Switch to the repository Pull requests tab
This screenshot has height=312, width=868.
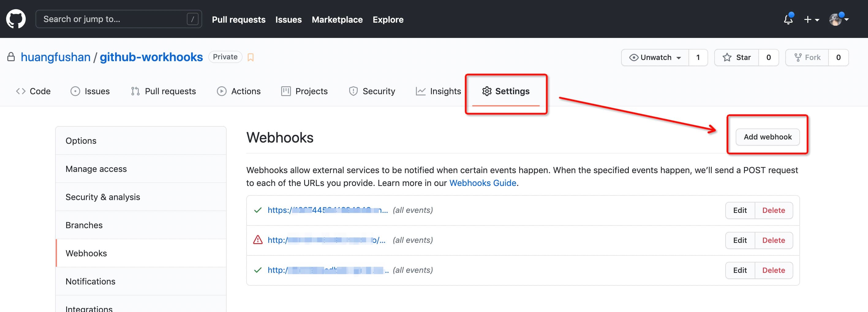pyautogui.click(x=164, y=91)
